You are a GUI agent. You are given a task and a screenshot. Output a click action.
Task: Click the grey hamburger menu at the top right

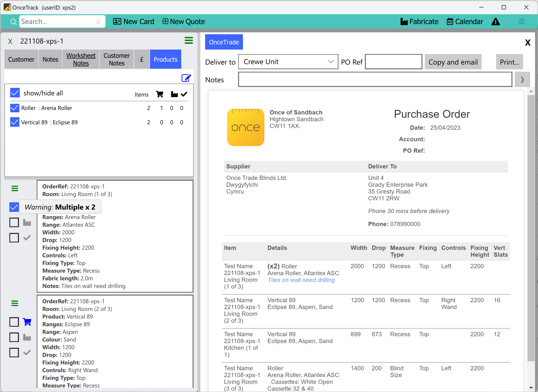(x=521, y=22)
